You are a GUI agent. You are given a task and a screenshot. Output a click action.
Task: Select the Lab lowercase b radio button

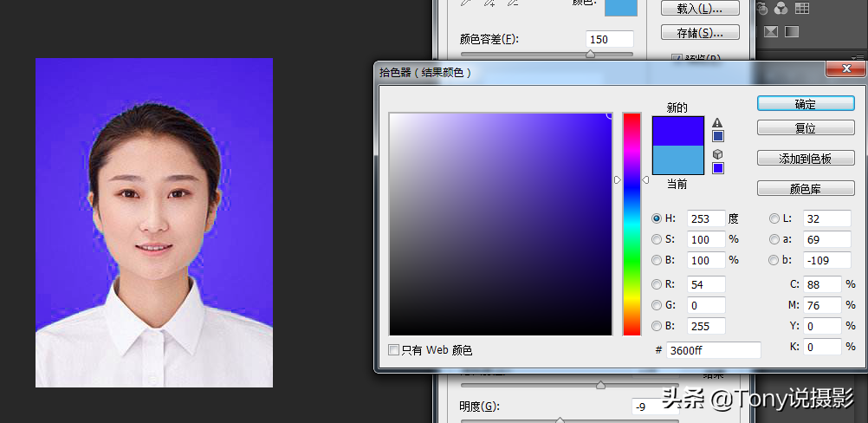[x=774, y=260]
